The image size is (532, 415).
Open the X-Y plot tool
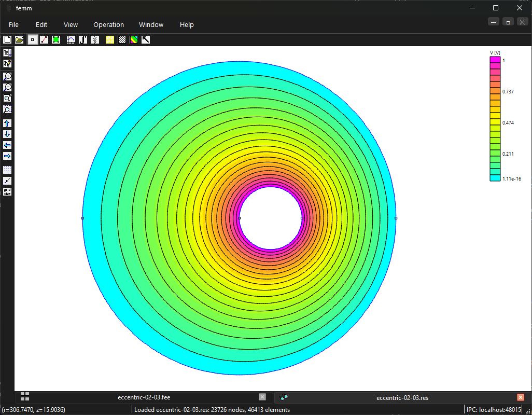pos(71,40)
